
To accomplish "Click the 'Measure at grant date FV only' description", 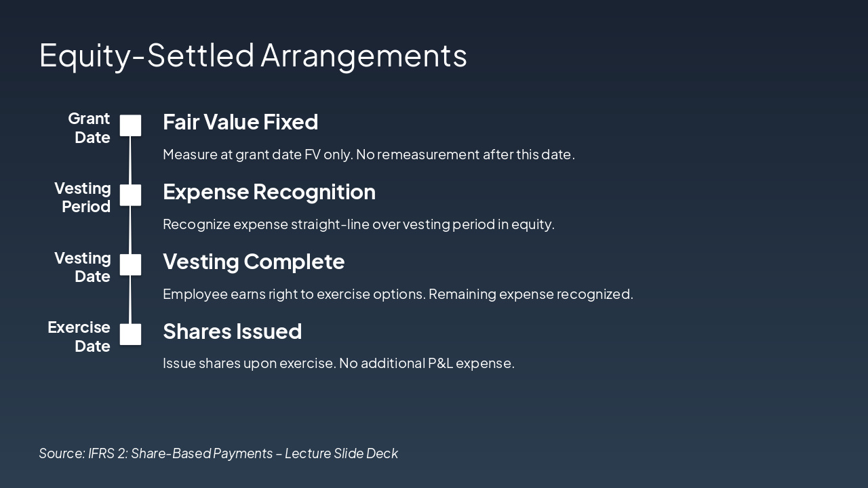I will coord(368,155).
